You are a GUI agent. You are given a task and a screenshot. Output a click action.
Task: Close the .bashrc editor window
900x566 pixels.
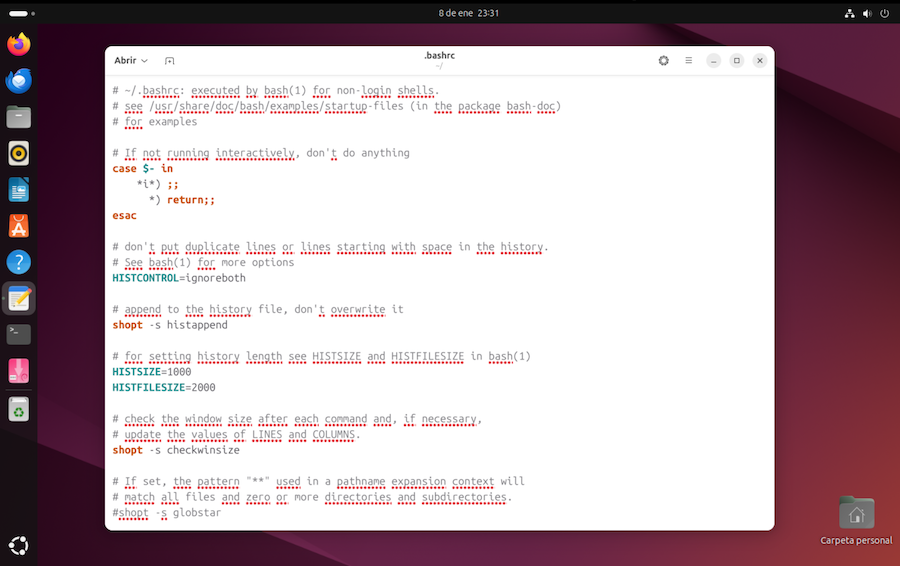(x=760, y=61)
